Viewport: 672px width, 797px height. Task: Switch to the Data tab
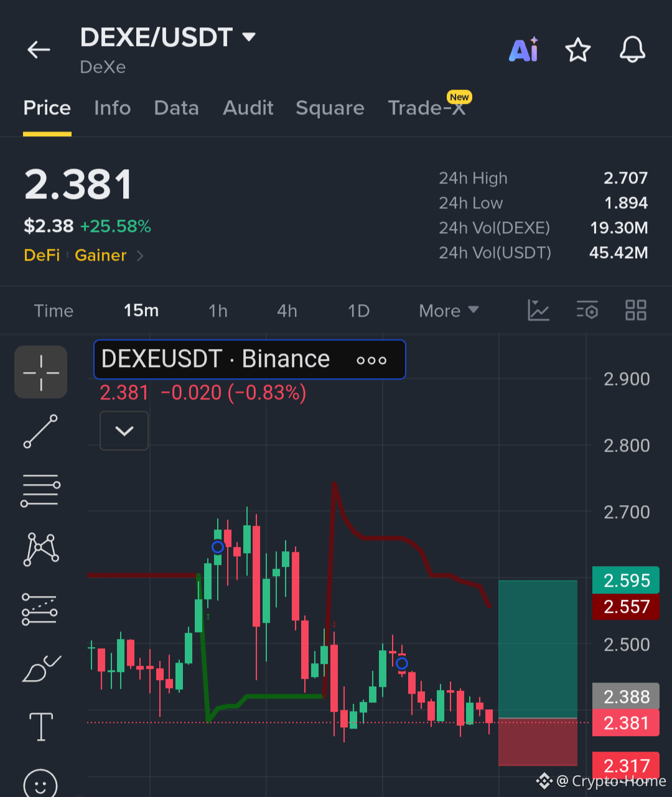coord(177,108)
